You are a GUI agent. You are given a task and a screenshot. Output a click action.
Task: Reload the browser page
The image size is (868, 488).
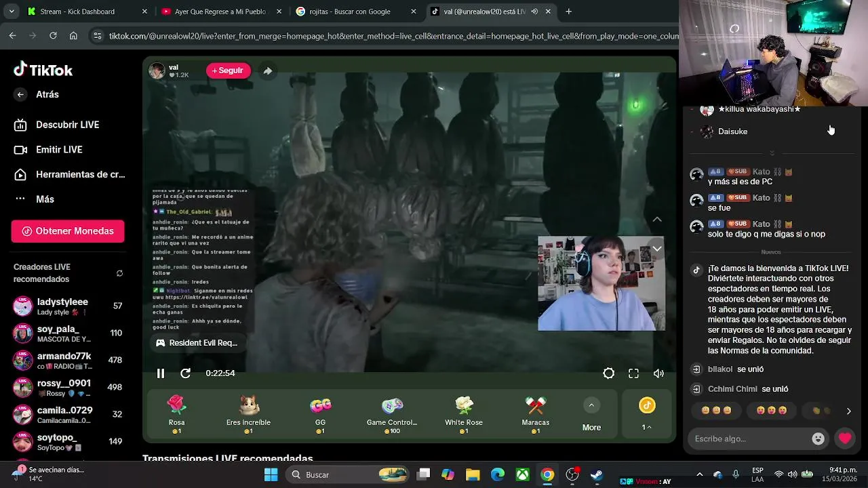53,36
